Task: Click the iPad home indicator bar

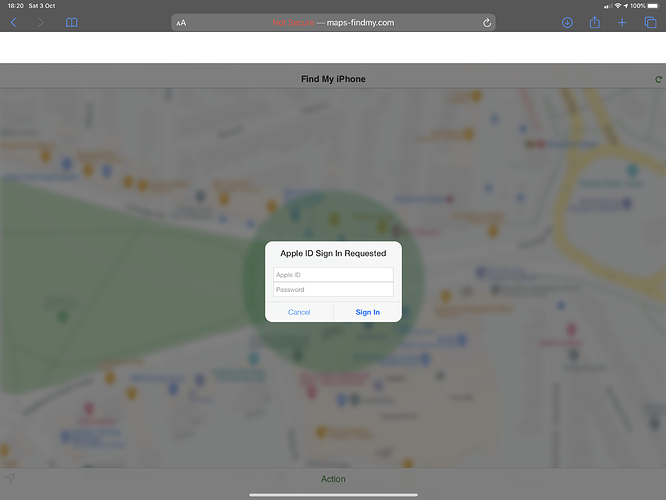Action: pos(333,494)
